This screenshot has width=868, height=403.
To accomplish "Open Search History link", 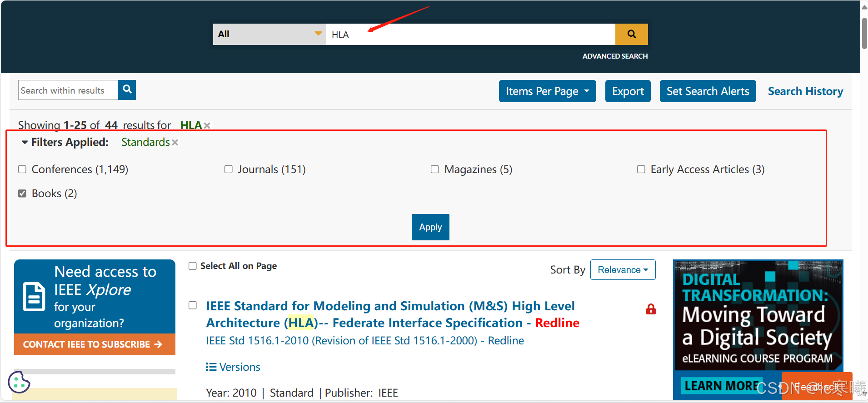I will click(x=805, y=91).
